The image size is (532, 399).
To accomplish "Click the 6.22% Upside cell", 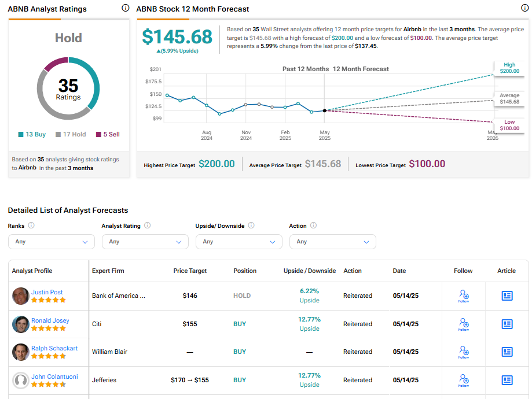I will (310, 295).
